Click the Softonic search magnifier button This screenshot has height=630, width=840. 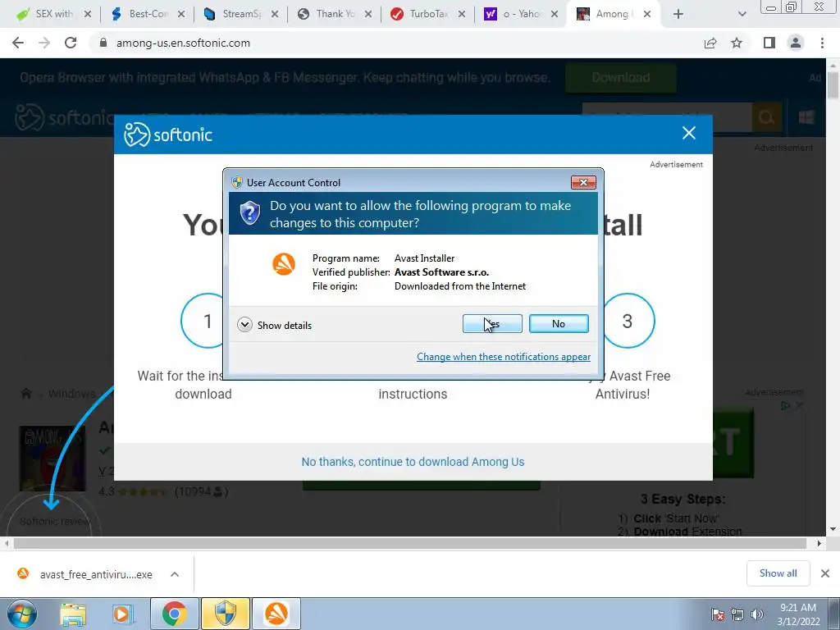click(767, 116)
